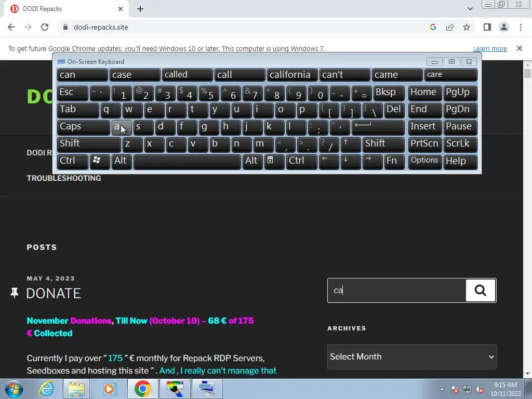Screen dimensions: 532x399
Task: Click the context menu key on keyboard
Action: point(274,162)
